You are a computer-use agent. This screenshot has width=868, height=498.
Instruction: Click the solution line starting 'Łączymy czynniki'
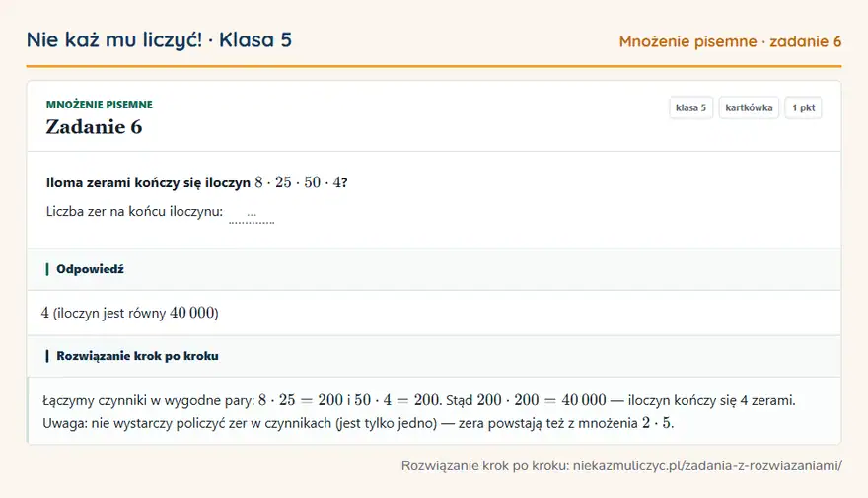coord(419,400)
